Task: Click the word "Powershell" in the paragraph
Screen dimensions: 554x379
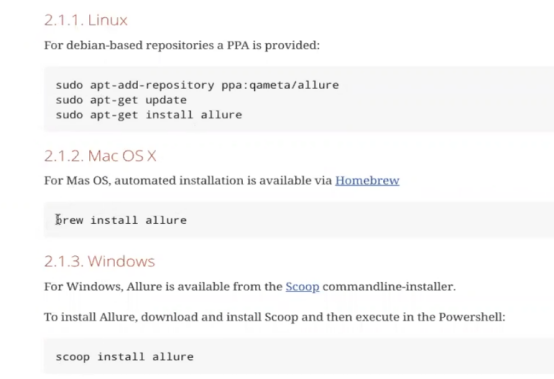Action: click(x=470, y=317)
